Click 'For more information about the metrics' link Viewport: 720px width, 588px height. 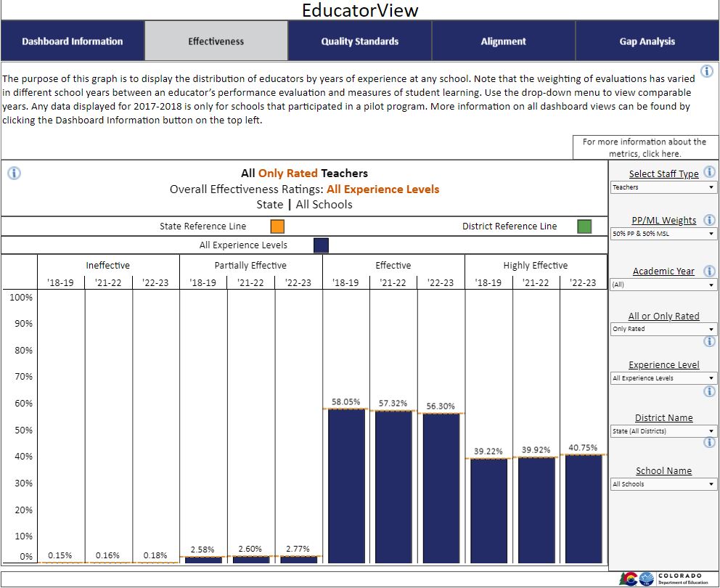tap(645, 147)
